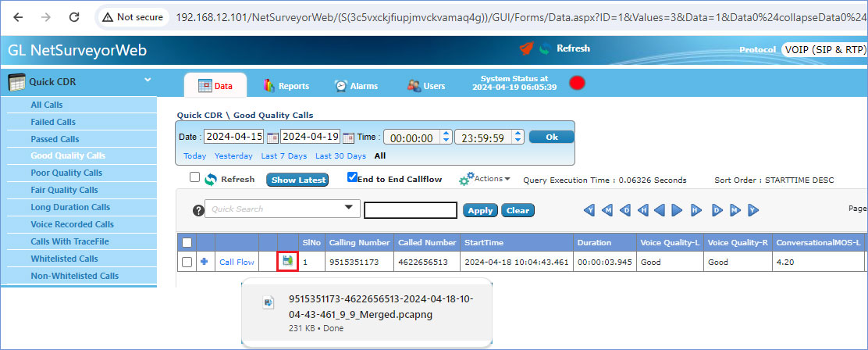Viewport: 868px width, 350px height.
Task: Click the red system status indicator
Action: pos(578,84)
